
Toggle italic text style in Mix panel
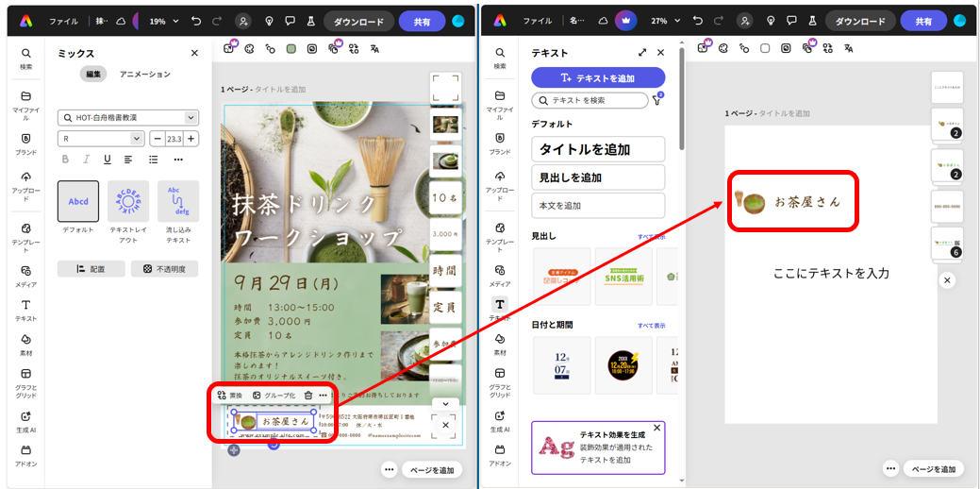[87, 160]
